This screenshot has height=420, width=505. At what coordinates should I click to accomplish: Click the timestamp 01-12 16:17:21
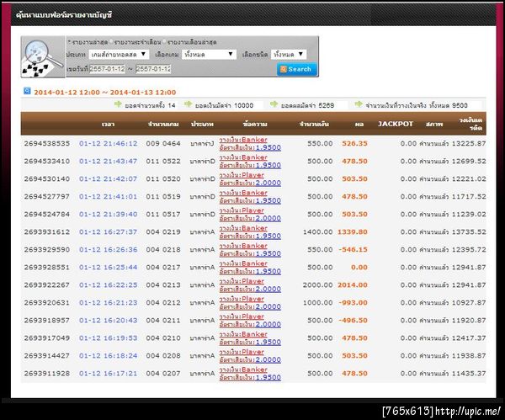pos(109,374)
